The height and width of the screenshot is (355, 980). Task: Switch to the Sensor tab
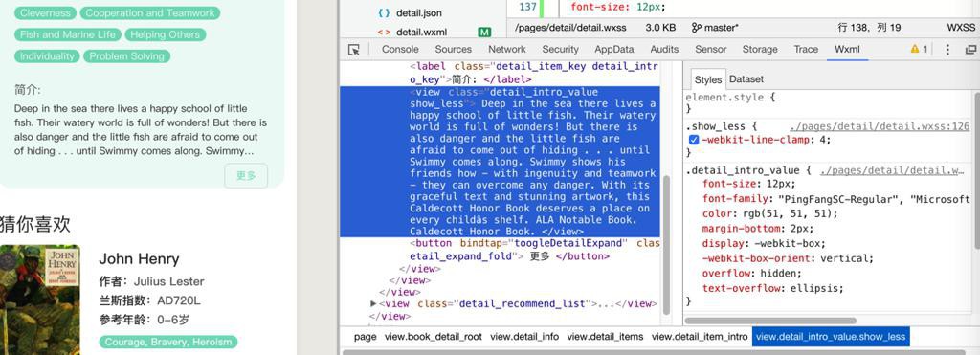pos(711,50)
